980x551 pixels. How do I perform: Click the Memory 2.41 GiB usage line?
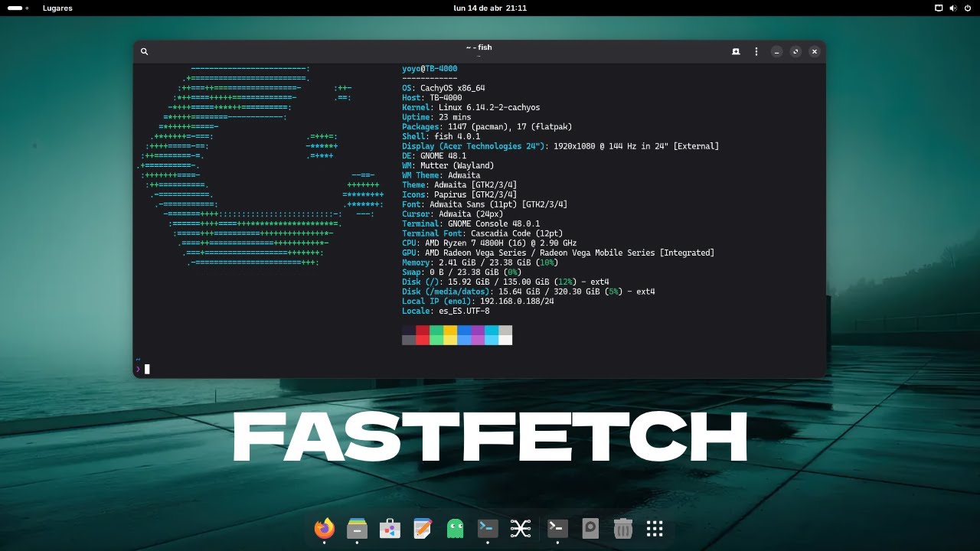(x=480, y=262)
